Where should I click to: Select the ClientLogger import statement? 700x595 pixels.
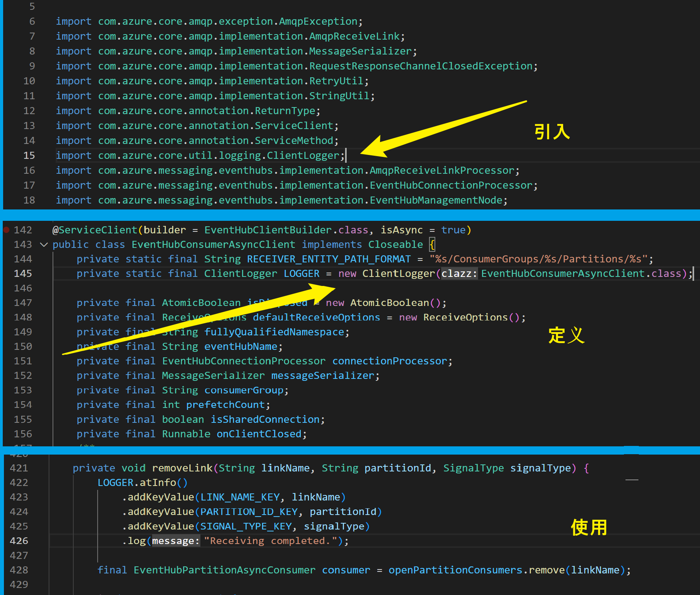pyautogui.click(x=200, y=155)
